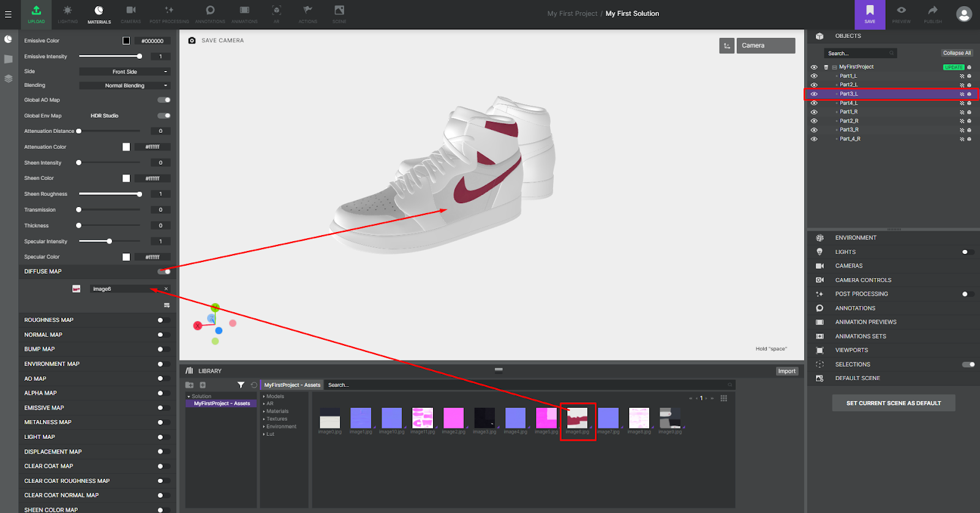Select the MyFirstProject - Assets tree item

(222, 404)
